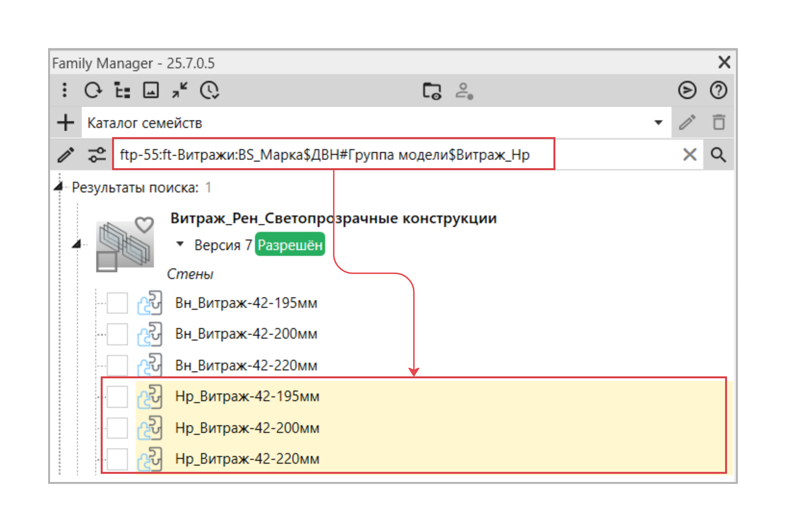Run search with magnifier icon
This screenshot has width=786, height=532.
[718, 155]
